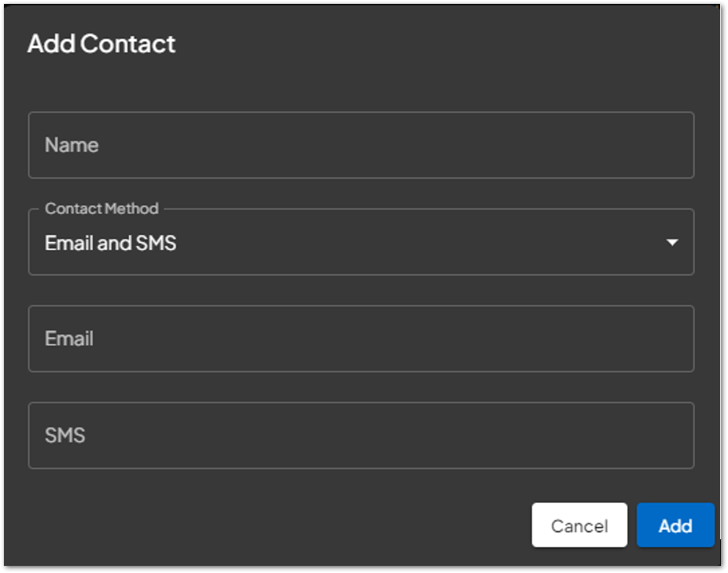Focus the Email text field
Viewport: 728px width, 573px height.
[361, 339]
